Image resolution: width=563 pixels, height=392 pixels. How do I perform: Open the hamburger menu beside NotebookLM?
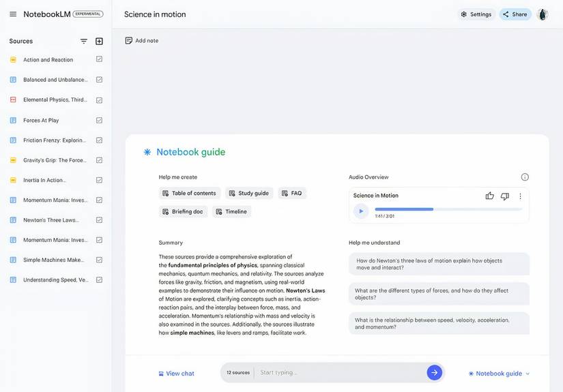[x=13, y=14]
